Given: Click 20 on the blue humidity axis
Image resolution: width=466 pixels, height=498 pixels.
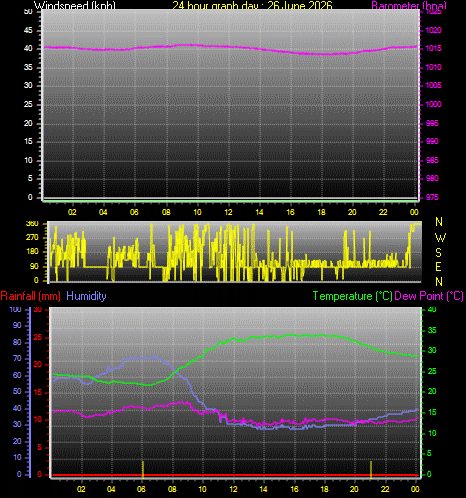Looking at the screenshot, I should [17, 441].
